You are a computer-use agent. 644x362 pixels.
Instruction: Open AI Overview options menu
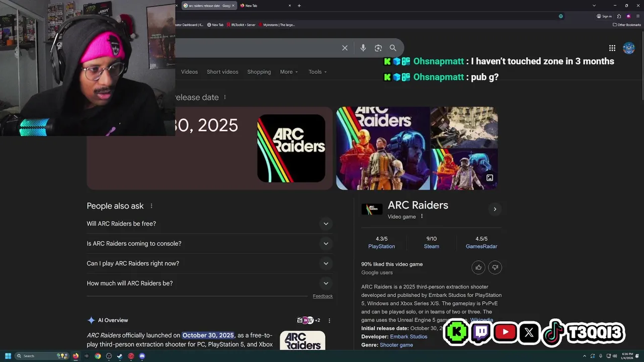330,320
